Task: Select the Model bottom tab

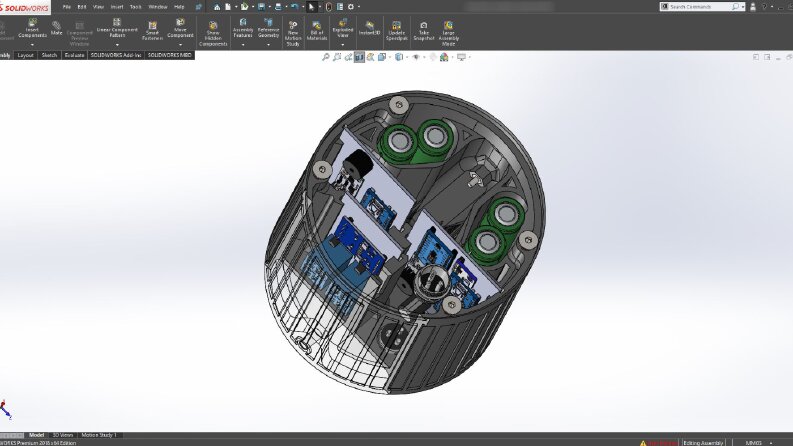Action: pos(36,435)
